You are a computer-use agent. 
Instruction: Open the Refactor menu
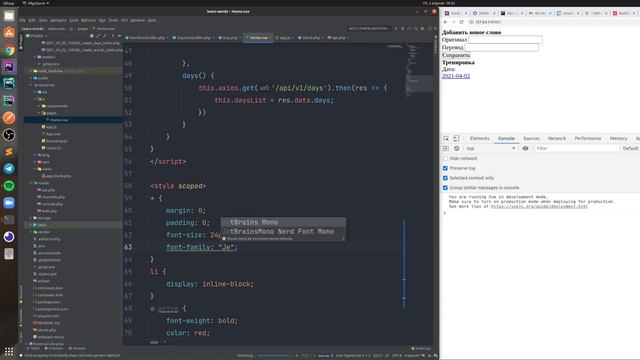(x=88, y=20)
